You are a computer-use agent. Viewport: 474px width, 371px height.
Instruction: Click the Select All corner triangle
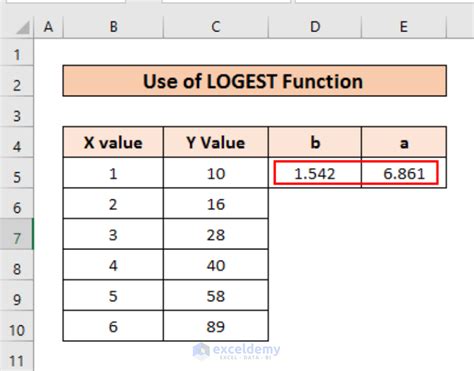tap(22, 28)
